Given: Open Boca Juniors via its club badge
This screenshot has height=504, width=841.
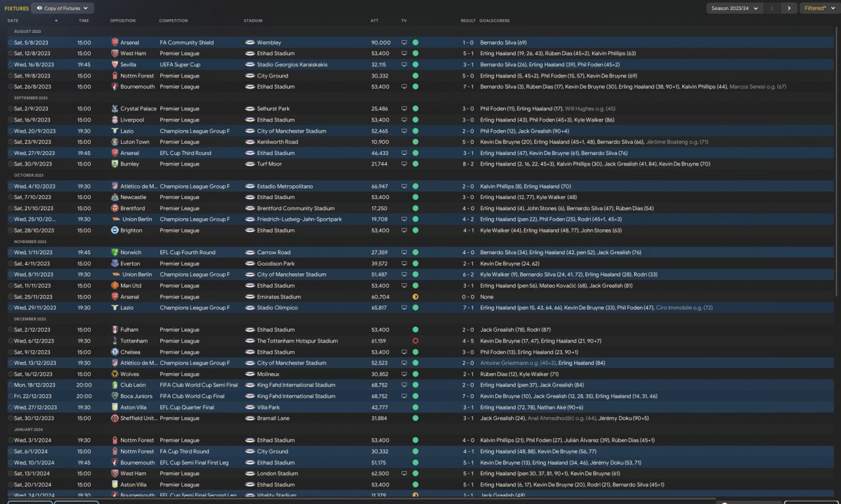Looking at the screenshot, I should pos(116,396).
